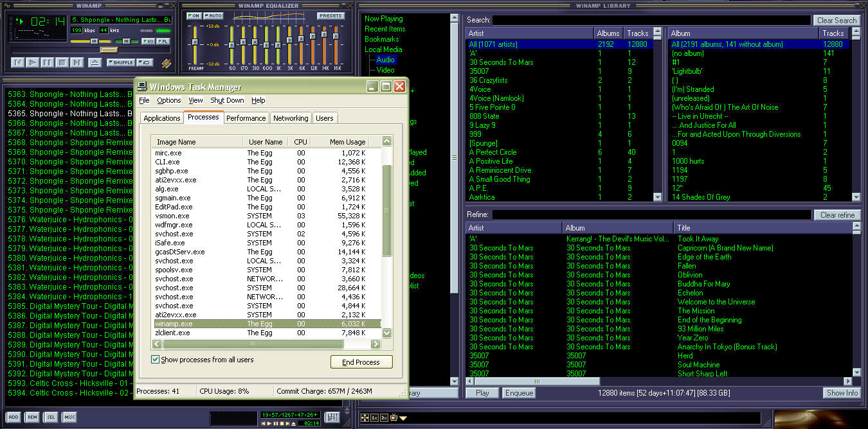868x429 pixels.
Task: Click the library Search input field
Action: pyautogui.click(x=652, y=21)
